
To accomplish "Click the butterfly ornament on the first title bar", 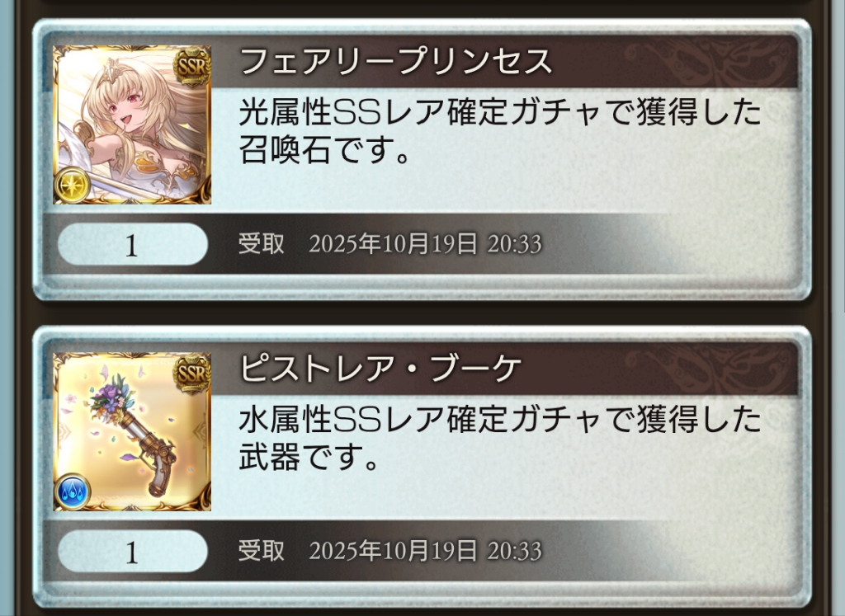I will 711,61.
